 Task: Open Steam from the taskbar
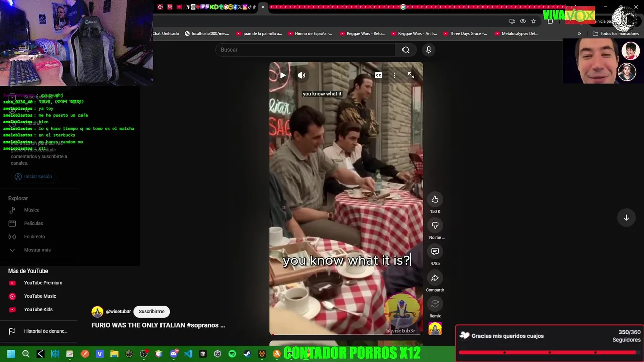pos(247,354)
